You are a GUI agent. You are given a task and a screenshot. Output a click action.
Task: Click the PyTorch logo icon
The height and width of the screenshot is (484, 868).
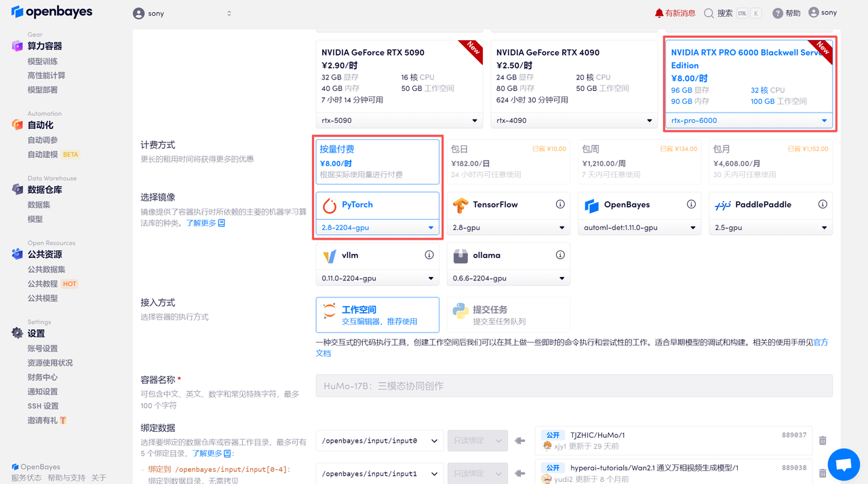coord(330,205)
